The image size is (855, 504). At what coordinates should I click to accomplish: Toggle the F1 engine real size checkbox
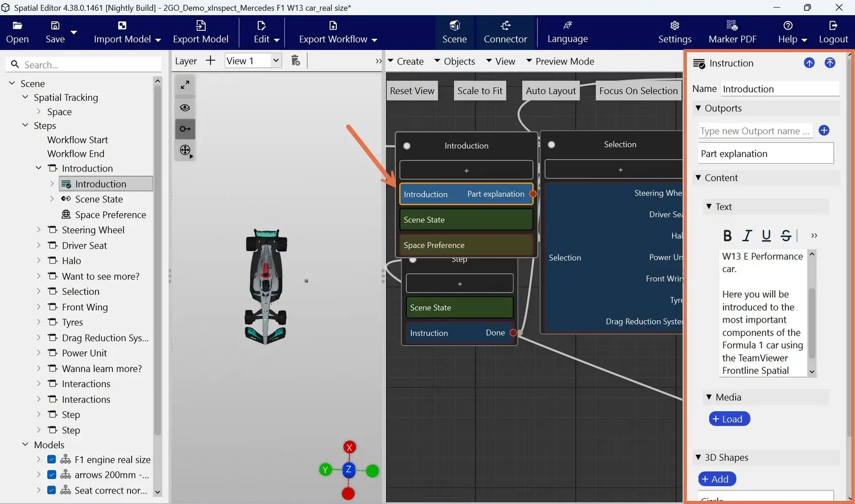[51, 459]
